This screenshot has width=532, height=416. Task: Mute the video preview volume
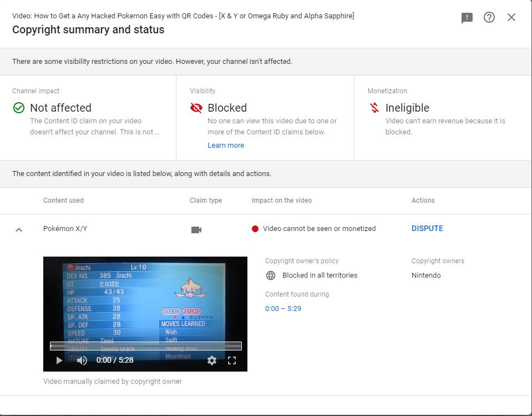[82, 360]
